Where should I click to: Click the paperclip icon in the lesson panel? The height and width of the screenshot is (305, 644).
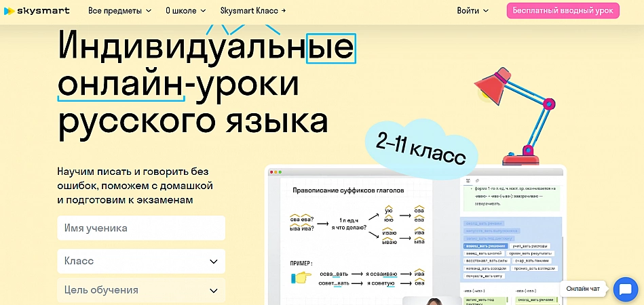tap(477, 180)
